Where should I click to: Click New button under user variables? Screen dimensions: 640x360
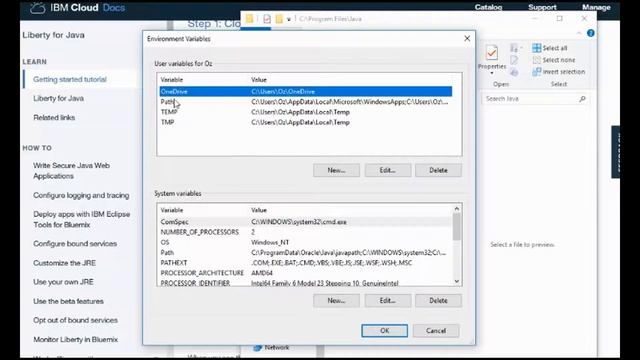point(336,170)
